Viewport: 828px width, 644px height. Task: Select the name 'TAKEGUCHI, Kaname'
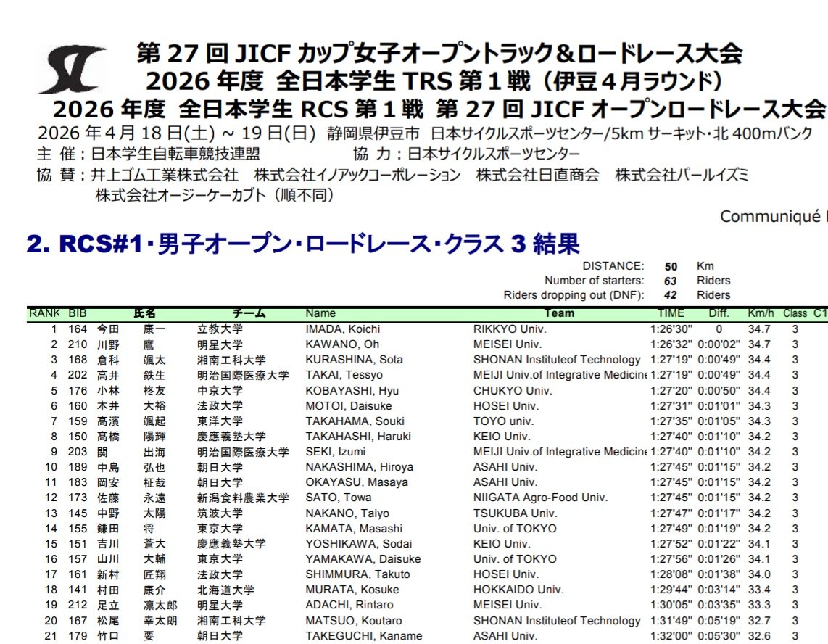click(363, 635)
